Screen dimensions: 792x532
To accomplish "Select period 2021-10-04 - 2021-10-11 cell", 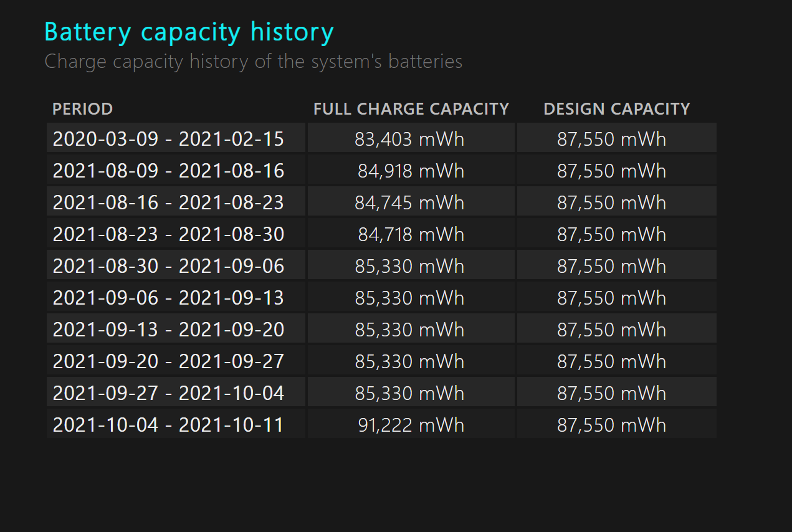I will (x=168, y=425).
